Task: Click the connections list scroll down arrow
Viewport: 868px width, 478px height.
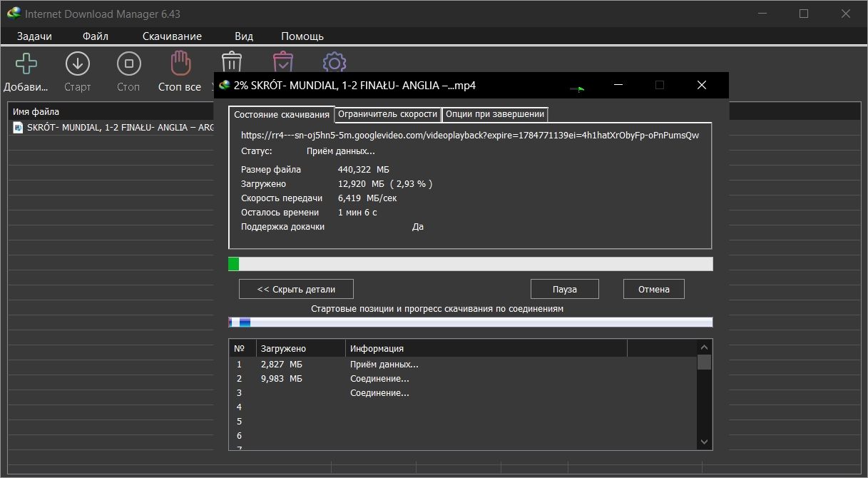Action: click(x=705, y=442)
